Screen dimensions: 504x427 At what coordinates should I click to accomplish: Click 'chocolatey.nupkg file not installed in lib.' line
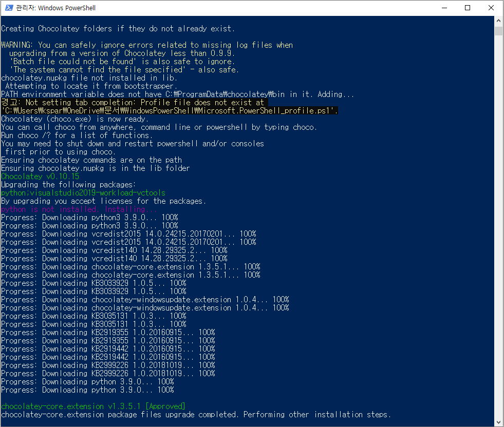tap(89, 78)
